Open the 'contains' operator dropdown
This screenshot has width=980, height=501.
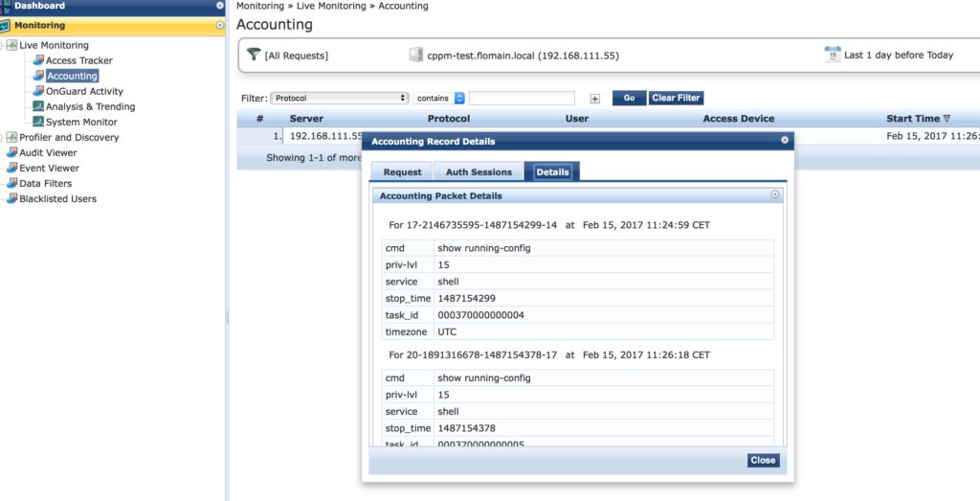pos(439,98)
